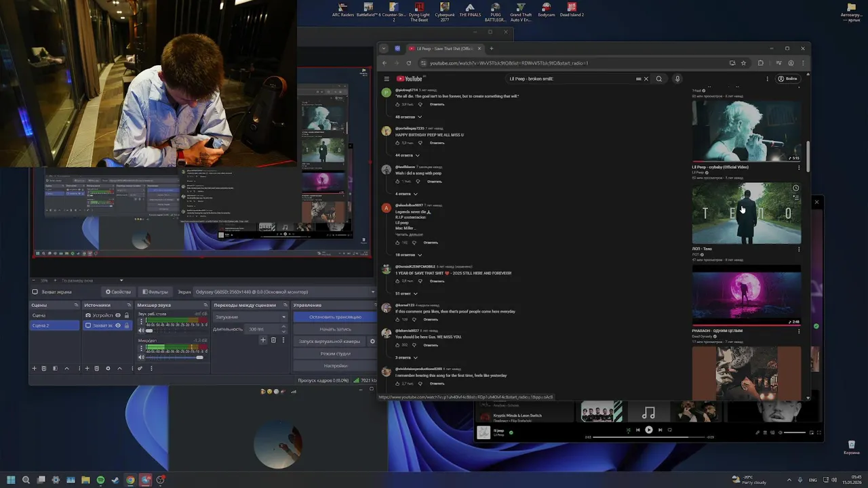Click Начать запись button in OBS
Viewport: 868px width, 488px height.
pyautogui.click(x=335, y=329)
